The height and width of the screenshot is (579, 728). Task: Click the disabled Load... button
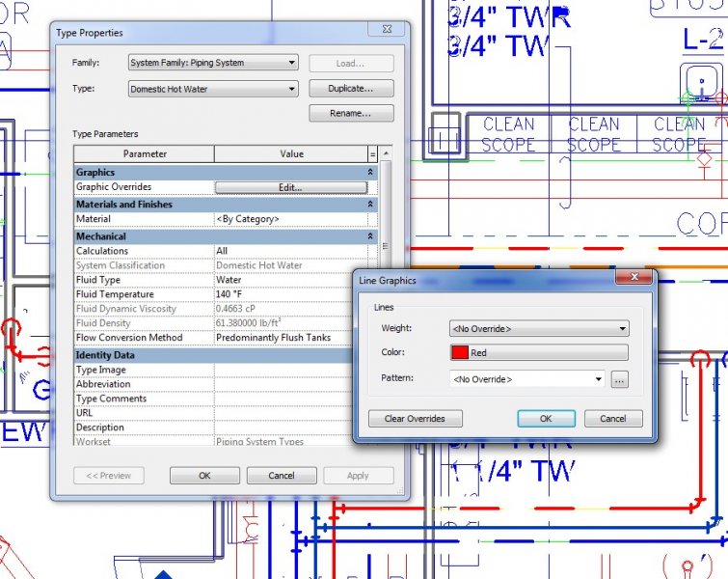click(351, 63)
